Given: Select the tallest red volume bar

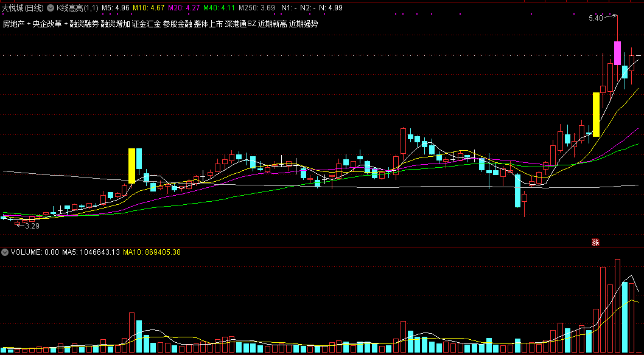Looking at the screenshot, I should coord(617,306).
